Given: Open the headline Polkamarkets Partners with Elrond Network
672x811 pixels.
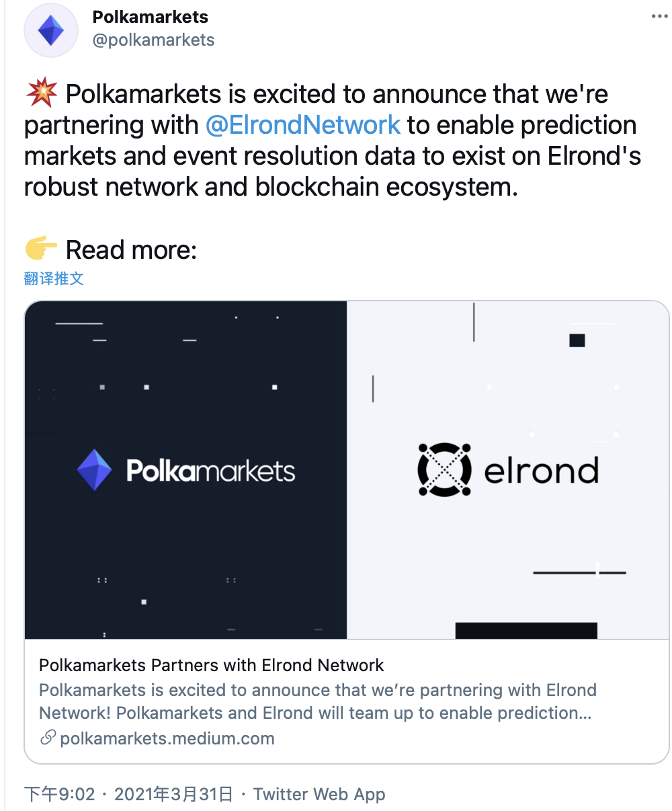Looking at the screenshot, I should coord(212,666).
